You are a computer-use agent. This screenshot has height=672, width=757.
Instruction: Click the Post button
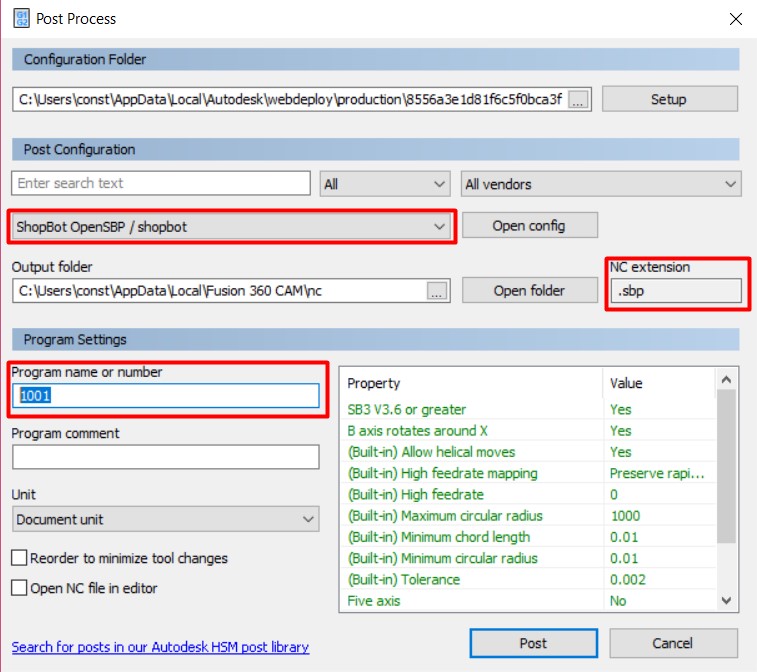pos(533,643)
